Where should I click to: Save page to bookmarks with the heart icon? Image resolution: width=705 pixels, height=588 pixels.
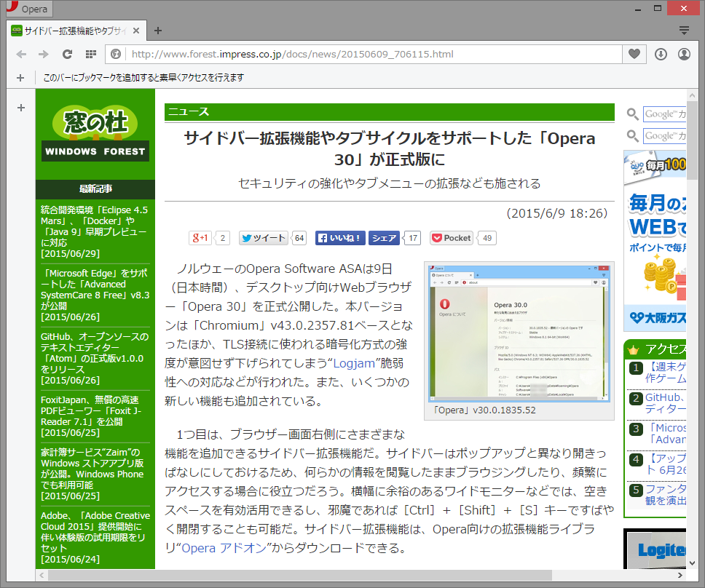click(634, 54)
